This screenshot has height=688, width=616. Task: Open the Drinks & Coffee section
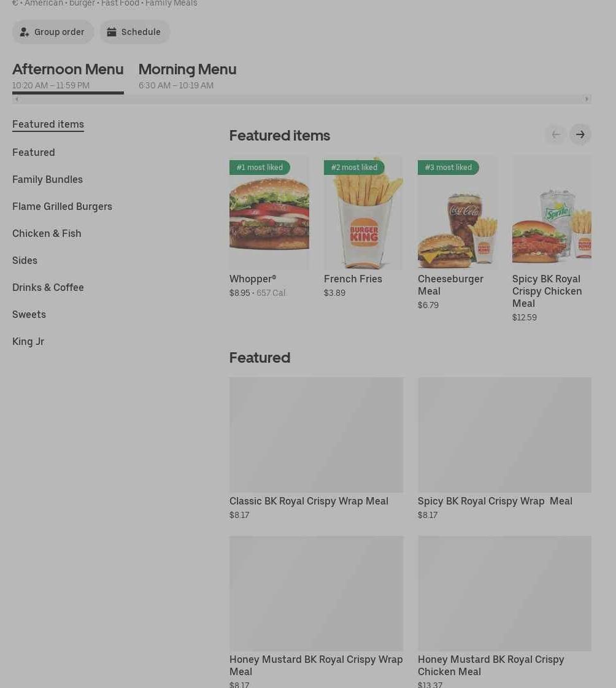coord(48,287)
